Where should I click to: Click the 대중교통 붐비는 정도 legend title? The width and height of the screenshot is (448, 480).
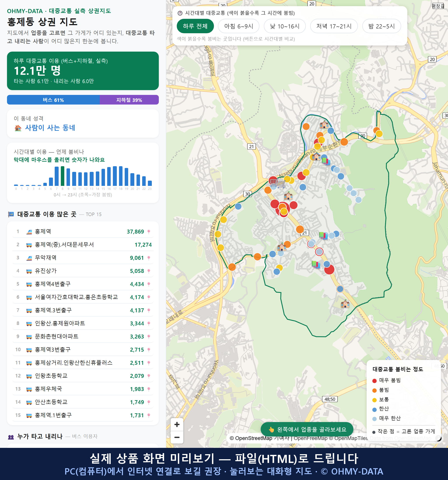(397, 369)
